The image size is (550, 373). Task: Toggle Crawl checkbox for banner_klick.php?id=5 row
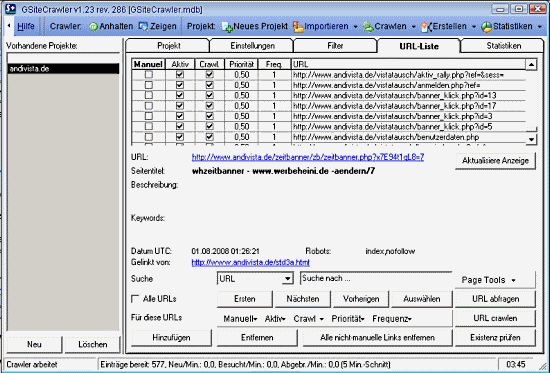(209, 126)
